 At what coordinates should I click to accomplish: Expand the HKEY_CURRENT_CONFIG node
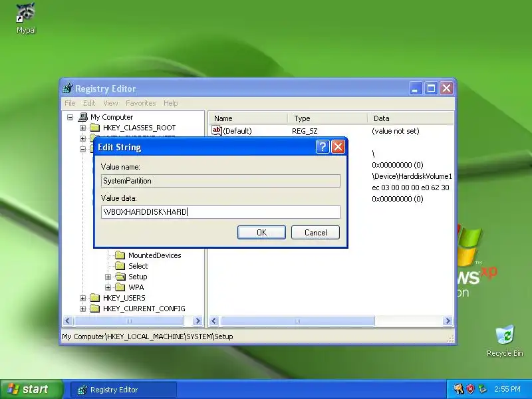pos(82,309)
